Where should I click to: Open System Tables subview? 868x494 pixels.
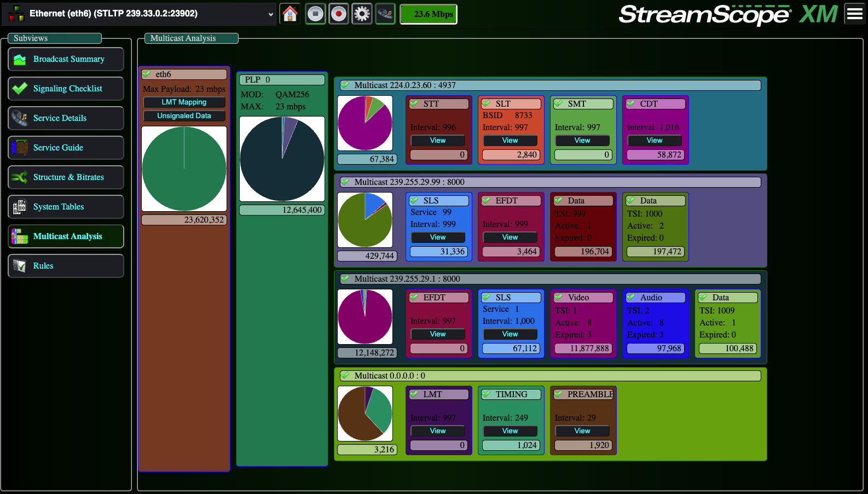[x=66, y=207]
